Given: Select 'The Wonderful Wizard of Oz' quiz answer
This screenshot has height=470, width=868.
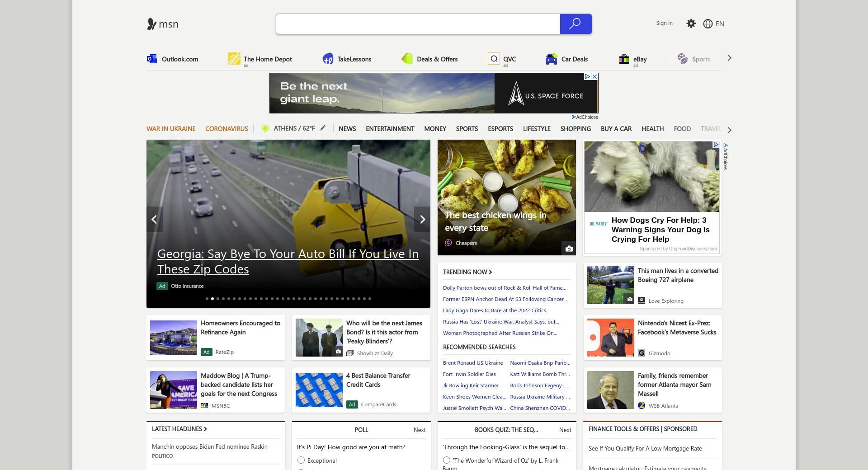Looking at the screenshot, I should coord(447,460).
